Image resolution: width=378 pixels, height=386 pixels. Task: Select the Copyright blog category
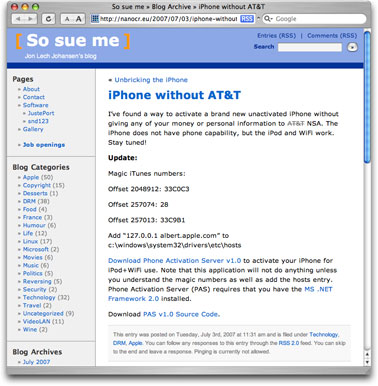[37, 185]
